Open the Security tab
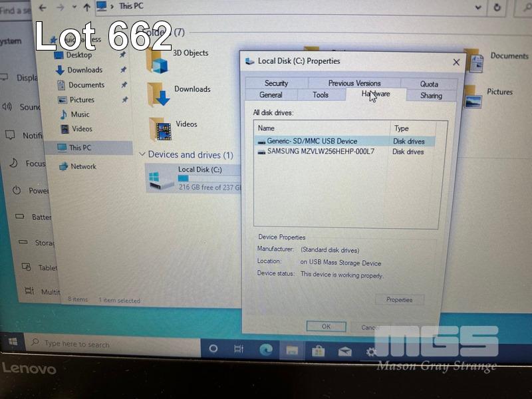 276,83
